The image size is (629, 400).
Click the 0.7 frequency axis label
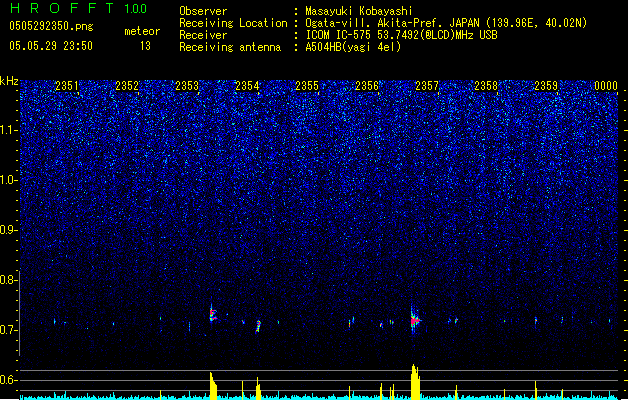coord(8,330)
